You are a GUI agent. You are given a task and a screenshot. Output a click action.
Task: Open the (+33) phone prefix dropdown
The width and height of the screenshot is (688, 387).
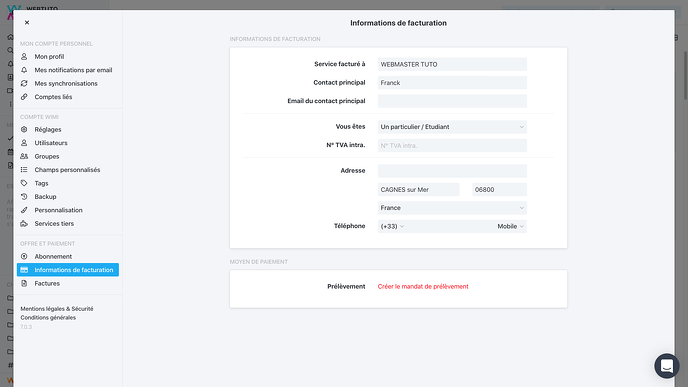pos(392,226)
